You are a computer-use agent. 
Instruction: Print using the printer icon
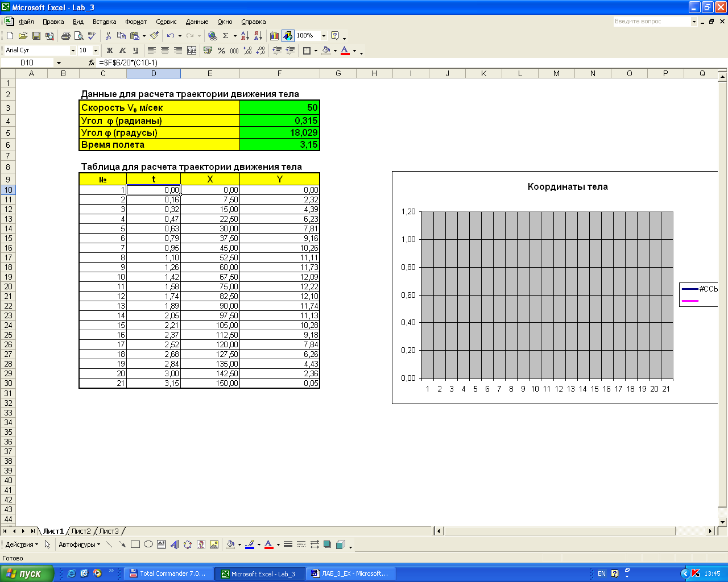tap(65, 36)
